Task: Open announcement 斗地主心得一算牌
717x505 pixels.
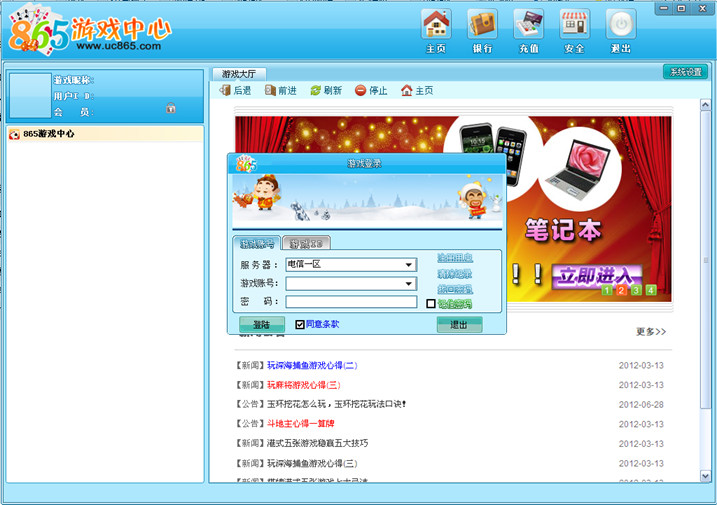Action: click(300, 424)
